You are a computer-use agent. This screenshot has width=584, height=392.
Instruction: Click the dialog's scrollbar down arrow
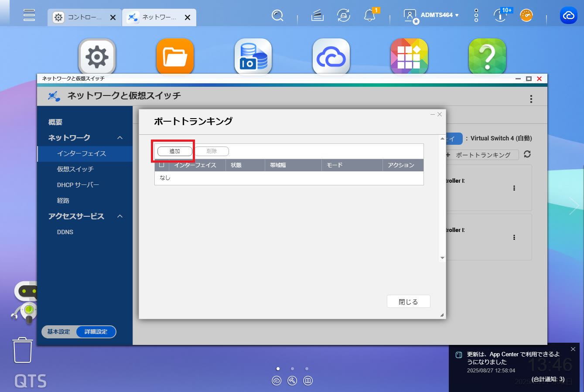[442, 258]
